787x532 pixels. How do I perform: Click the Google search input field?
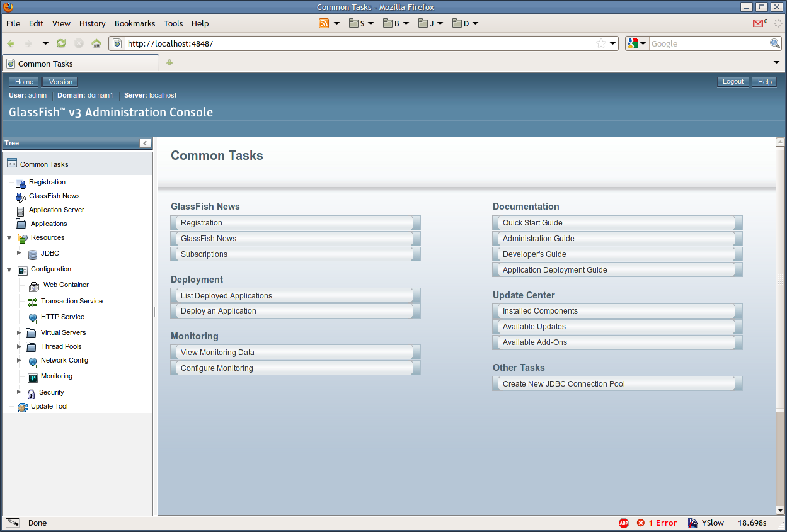(708, 43)
